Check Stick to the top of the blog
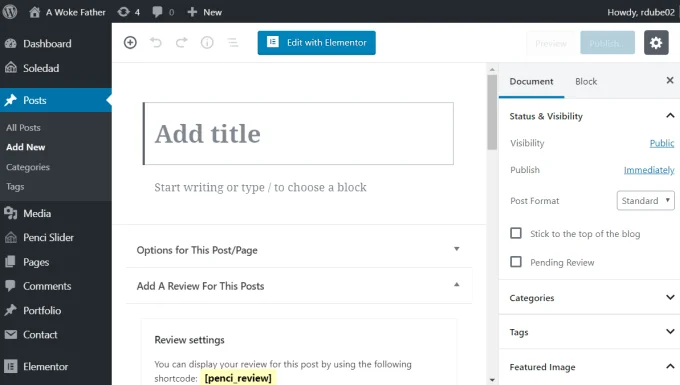This screenshot has height=385, width=680. 516,233
